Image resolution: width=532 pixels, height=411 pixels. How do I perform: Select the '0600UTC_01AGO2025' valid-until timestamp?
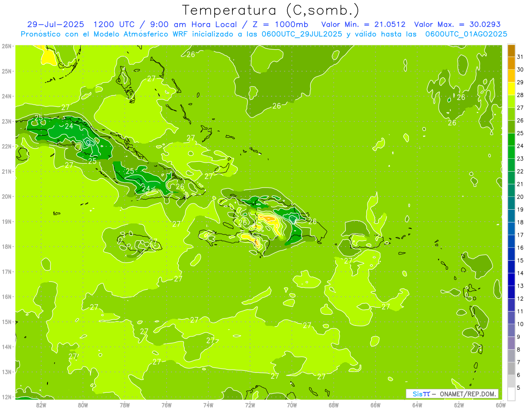466,34
